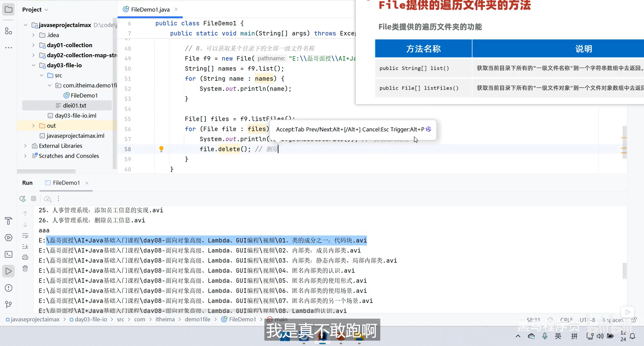Click demo1file in the breadcrumb bar

click(197, 319)
